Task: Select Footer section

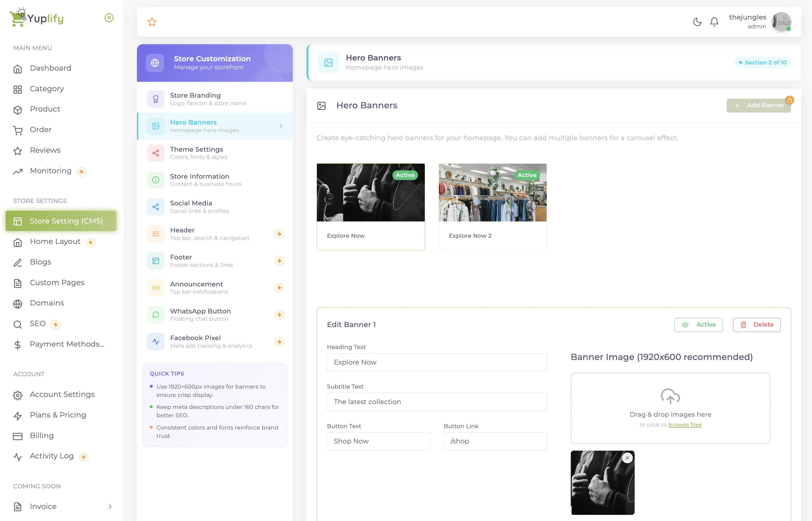Action: click(x=215, y=261)
